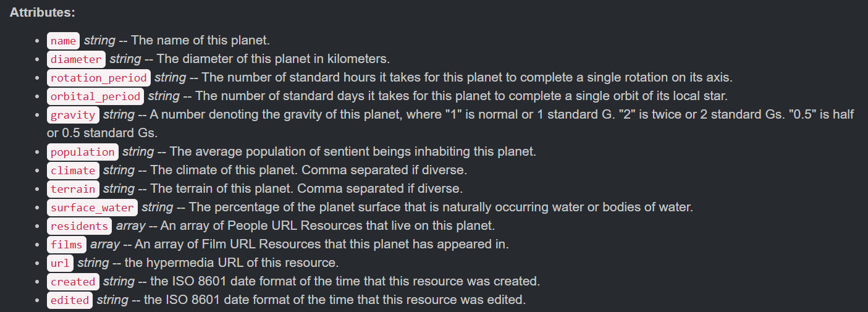Select the "edited" attribute tag
Image resolution: width=868 pixels, height=312 pixels.
[x=70, y=300]
